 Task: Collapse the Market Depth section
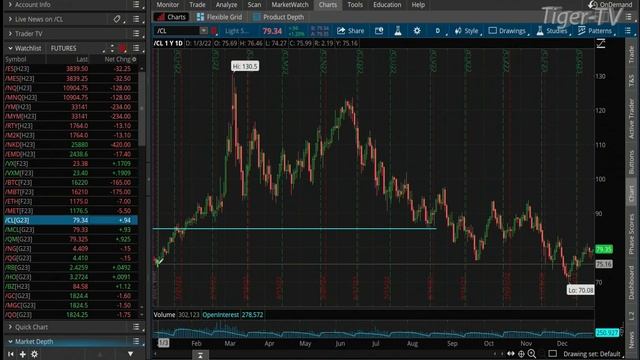[x=10, y=341]
